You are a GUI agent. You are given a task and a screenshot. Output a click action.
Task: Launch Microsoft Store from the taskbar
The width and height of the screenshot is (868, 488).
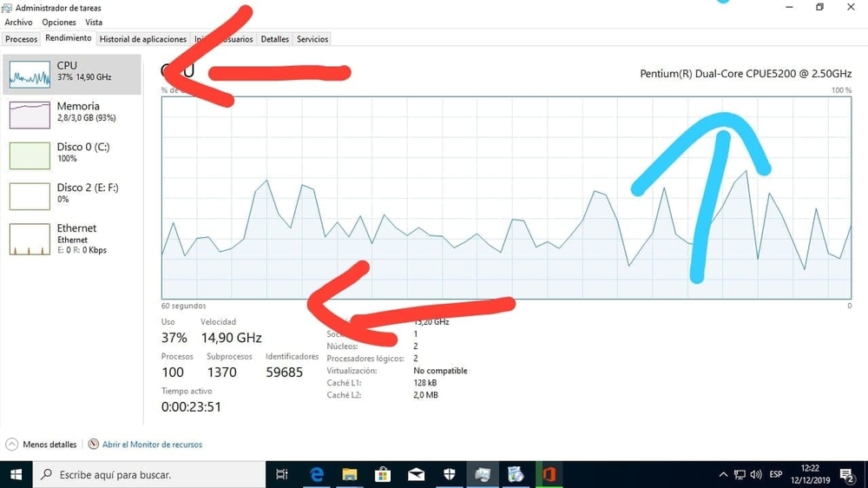[383, 474]
